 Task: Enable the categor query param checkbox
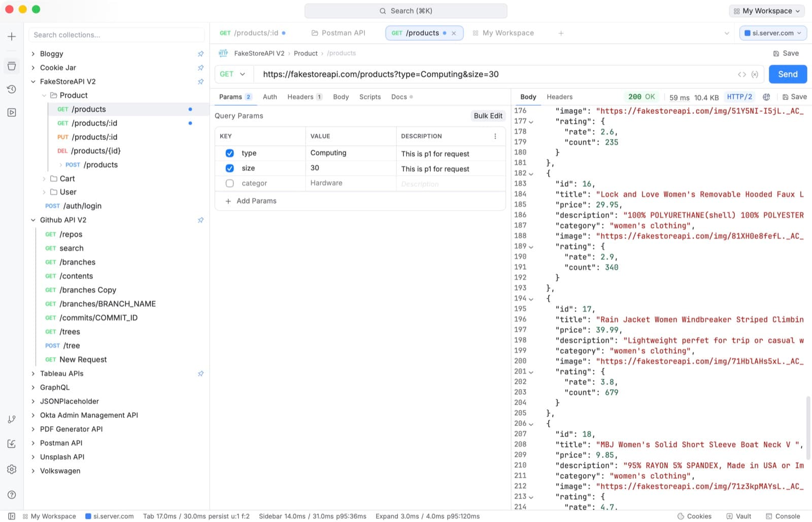229,184
